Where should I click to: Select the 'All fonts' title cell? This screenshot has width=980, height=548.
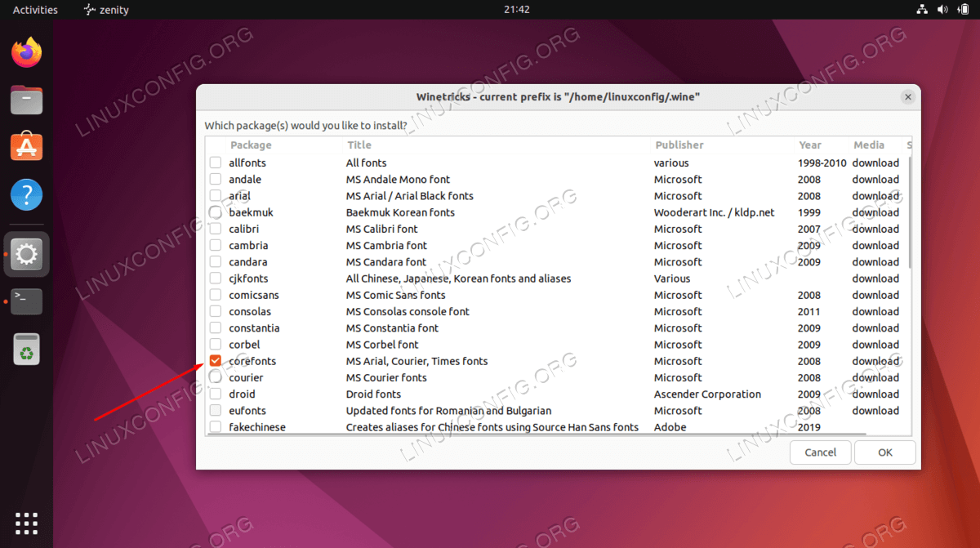coord(367,163)
